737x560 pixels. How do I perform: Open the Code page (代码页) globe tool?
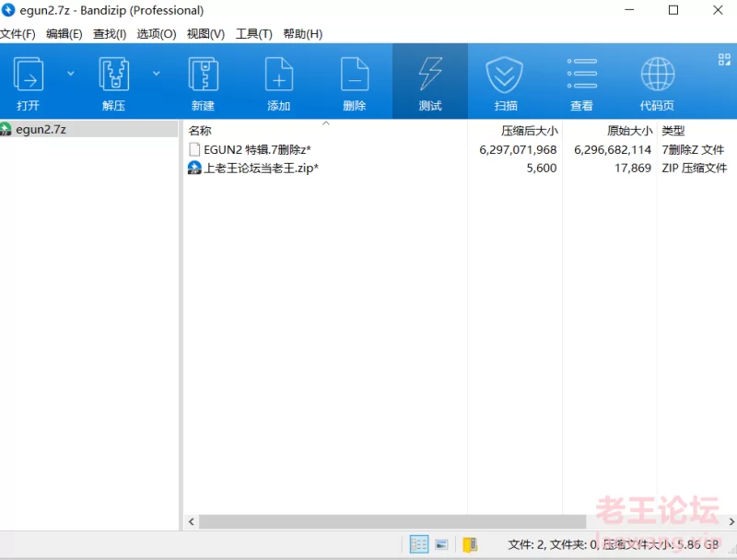click(x=658, y=74)
